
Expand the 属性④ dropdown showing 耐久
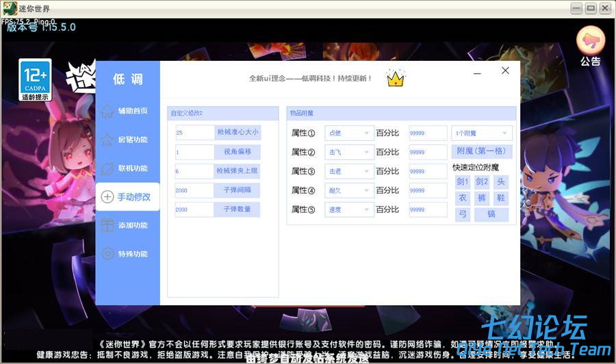tap(349, 190)
